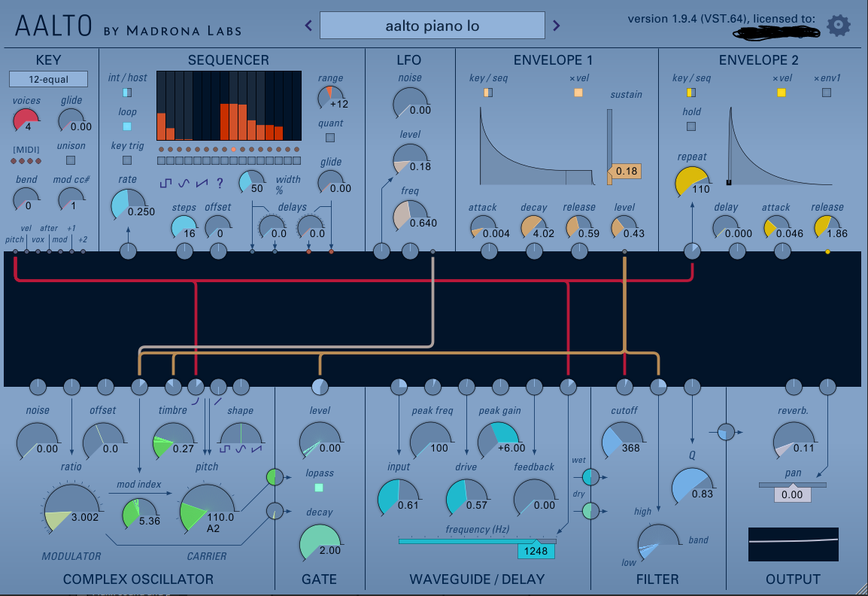Go to the previous preset arrow

[x=308, y=26]
